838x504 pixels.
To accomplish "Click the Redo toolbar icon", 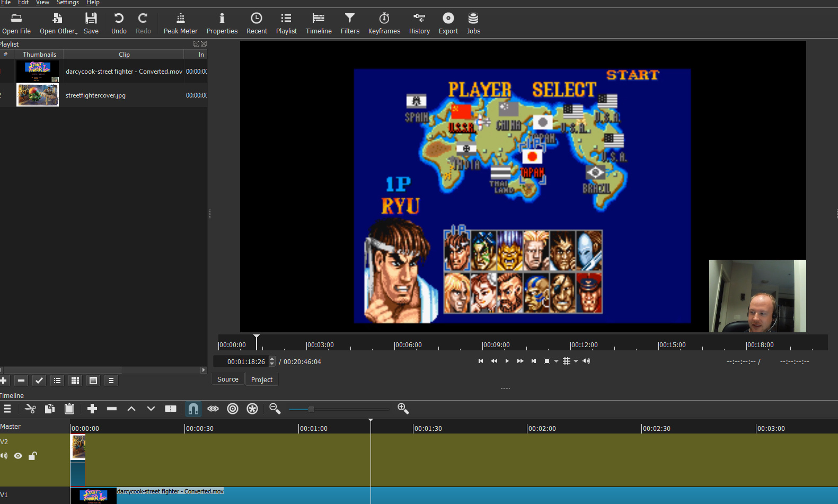I will click(143, 24).
